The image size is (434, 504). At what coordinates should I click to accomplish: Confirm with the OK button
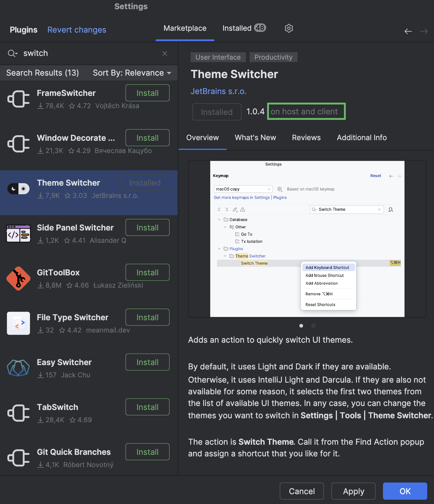coord(405,491)
